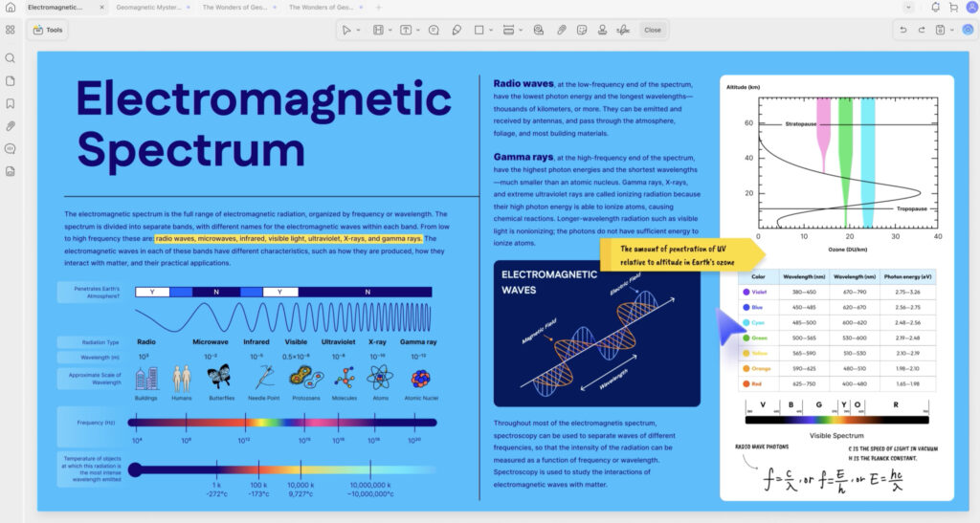
Task: Close the Electromagnetic tab
Action: (x=101, y=8)
